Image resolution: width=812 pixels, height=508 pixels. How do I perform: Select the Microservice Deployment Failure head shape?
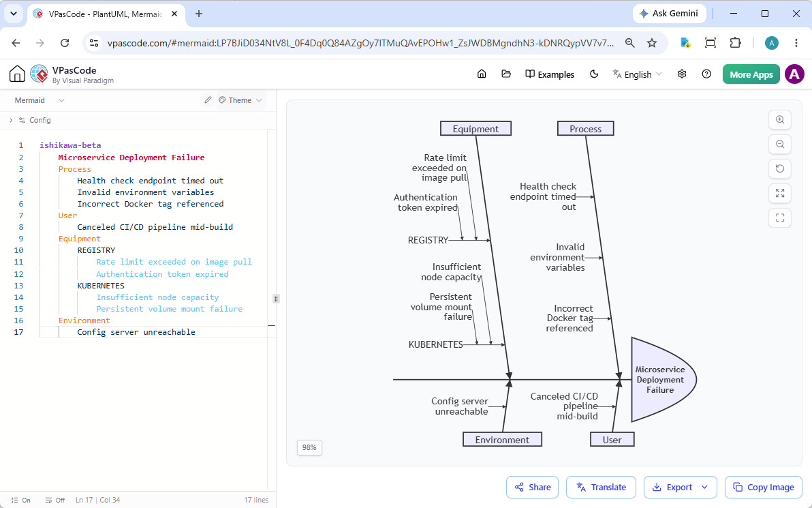coord(663,379)
